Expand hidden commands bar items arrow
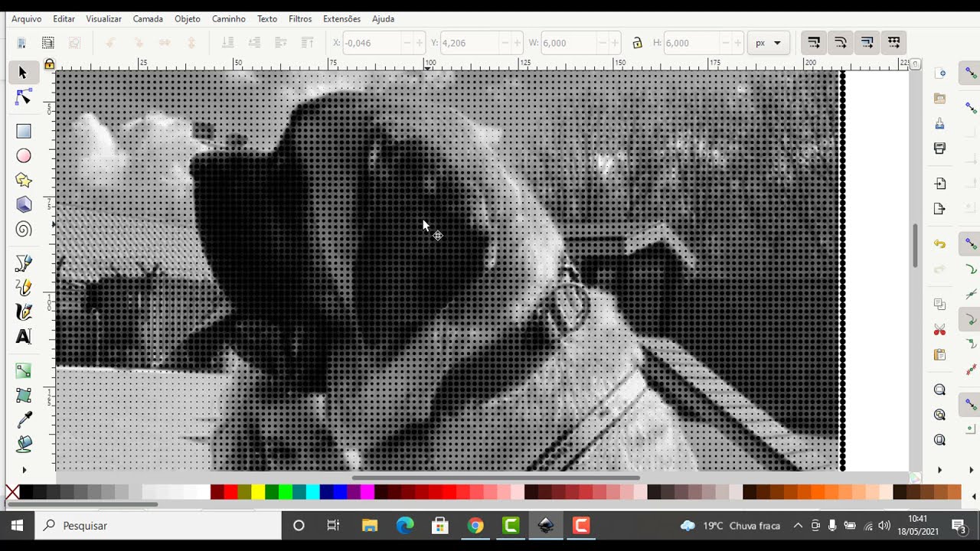This screenshot has height=551, width=980. tap(940, 470)
